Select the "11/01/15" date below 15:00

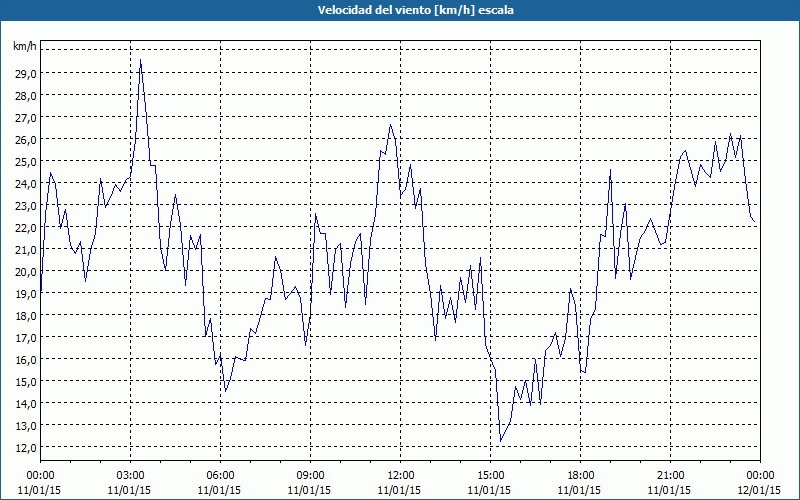pos(489,490)
